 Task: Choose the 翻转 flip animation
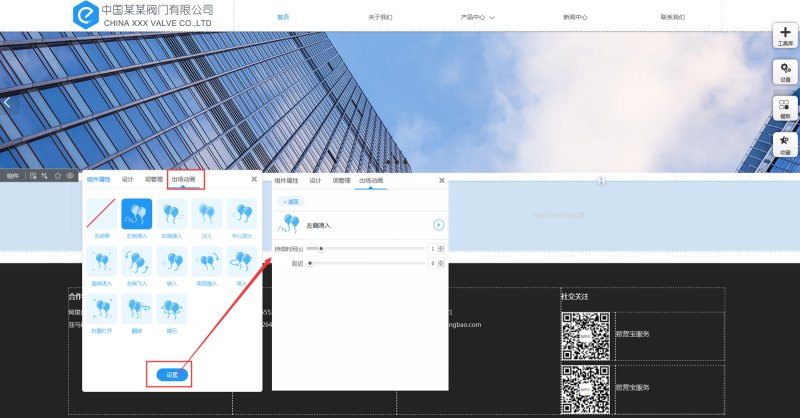pyautogui.click(x=136, y=309)
